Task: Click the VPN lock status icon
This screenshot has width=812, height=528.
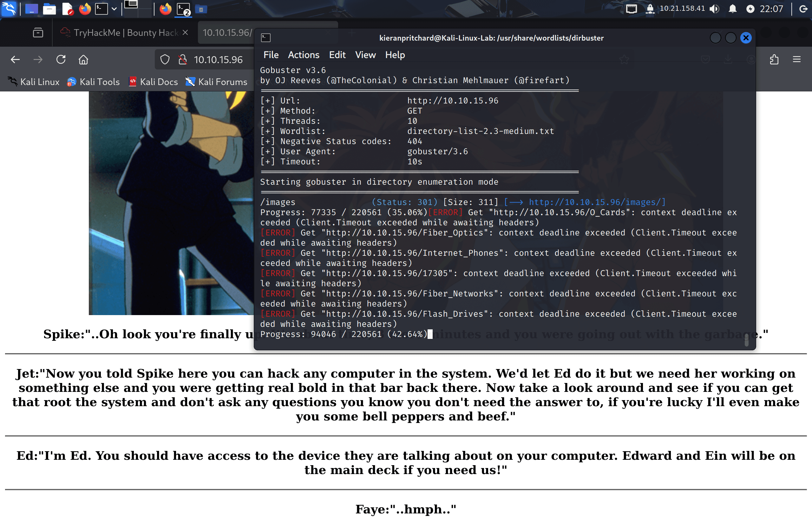Action: pyautogui.click(x=650, y=9)
